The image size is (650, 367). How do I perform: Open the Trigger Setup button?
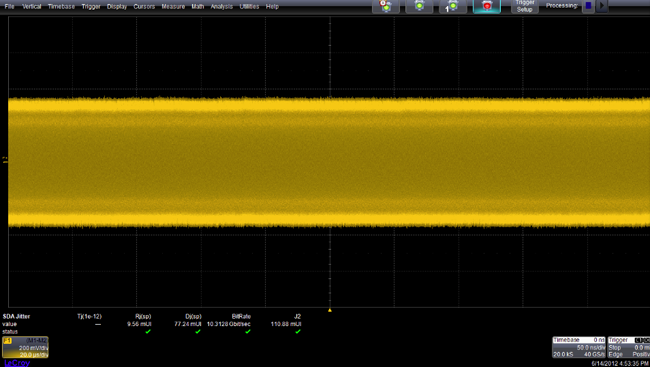(524, 6)
